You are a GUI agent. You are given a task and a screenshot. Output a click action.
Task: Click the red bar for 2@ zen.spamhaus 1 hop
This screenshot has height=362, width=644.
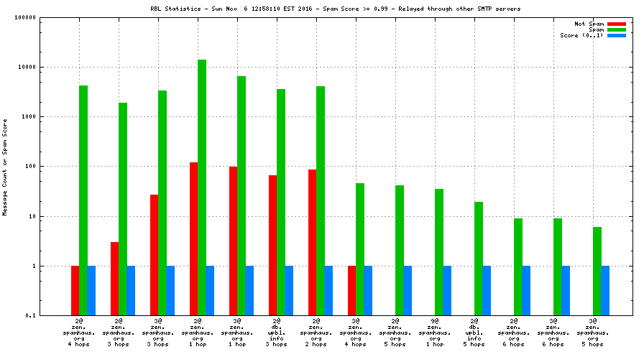pyautogui.click(x=194, y=238)
